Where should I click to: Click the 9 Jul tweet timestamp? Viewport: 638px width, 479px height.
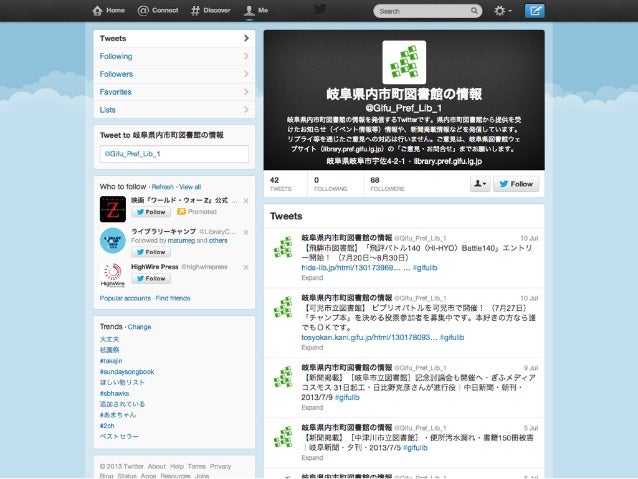pyautogui.click(x=531, y=368)
